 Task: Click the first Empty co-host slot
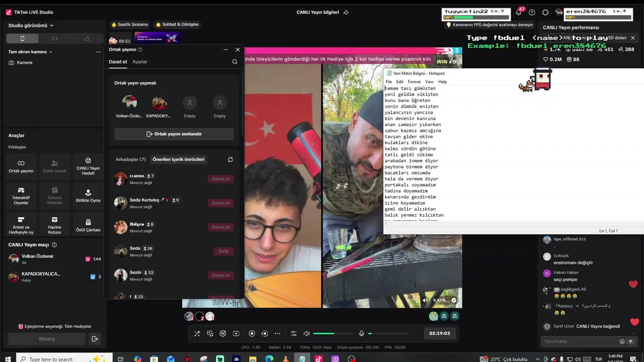click(190, 107)
